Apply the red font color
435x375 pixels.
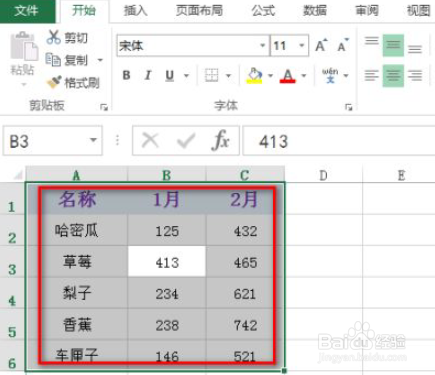coord(288,75)
